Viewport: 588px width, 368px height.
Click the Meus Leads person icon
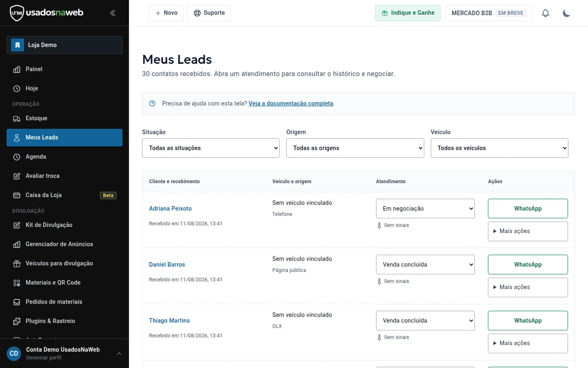(x=17, y=137)
